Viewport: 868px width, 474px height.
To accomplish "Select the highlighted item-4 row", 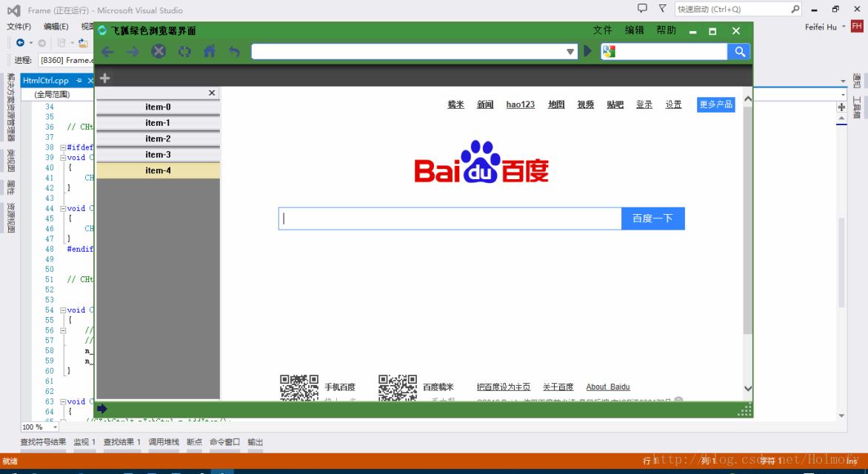I will click(x=158, y=170).
